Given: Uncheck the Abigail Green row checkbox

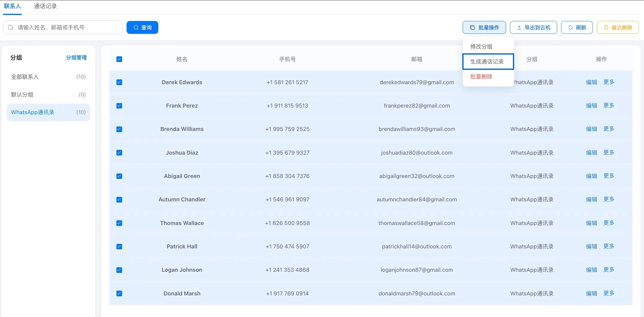Looking at the screenshot, I should click(119, 176).
